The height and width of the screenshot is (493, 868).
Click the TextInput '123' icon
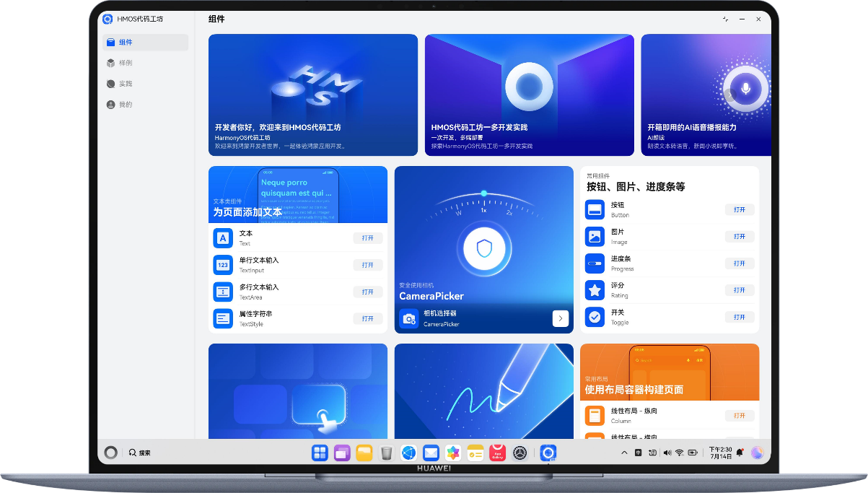[x=222, y=264]
